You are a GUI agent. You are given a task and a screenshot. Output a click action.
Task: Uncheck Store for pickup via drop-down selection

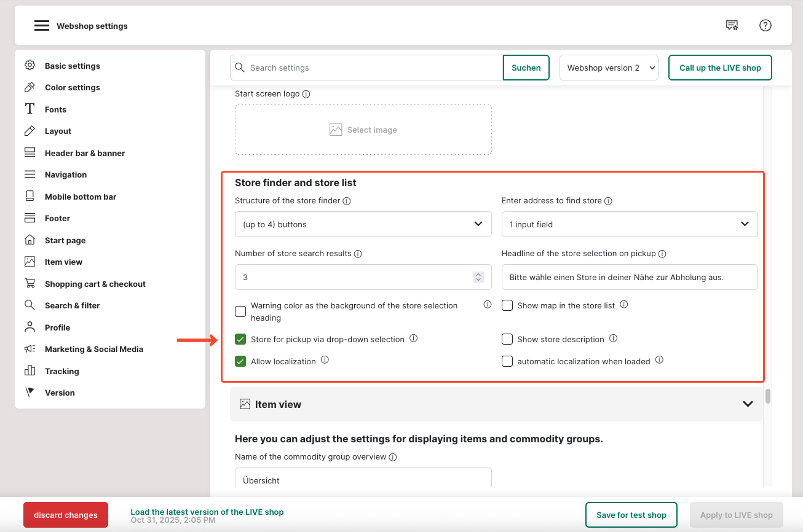(x=240, y=339)
